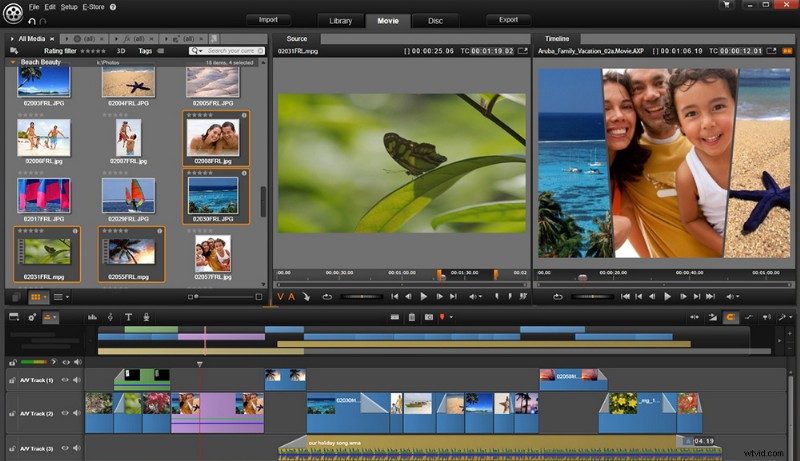Screen dimensions: 800x461
Task: Close the All Media library tab
Action: pyautogui.click(x=52, y=39)
